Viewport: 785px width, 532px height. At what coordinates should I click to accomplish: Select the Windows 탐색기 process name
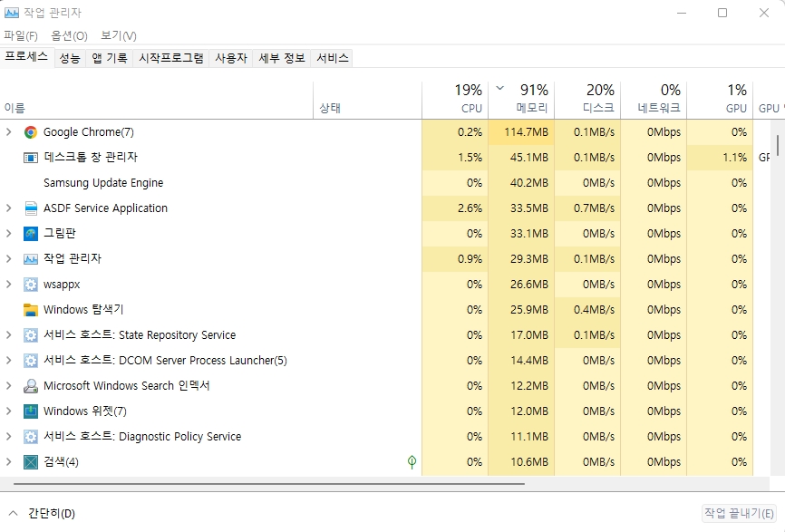tap(83, 310)
